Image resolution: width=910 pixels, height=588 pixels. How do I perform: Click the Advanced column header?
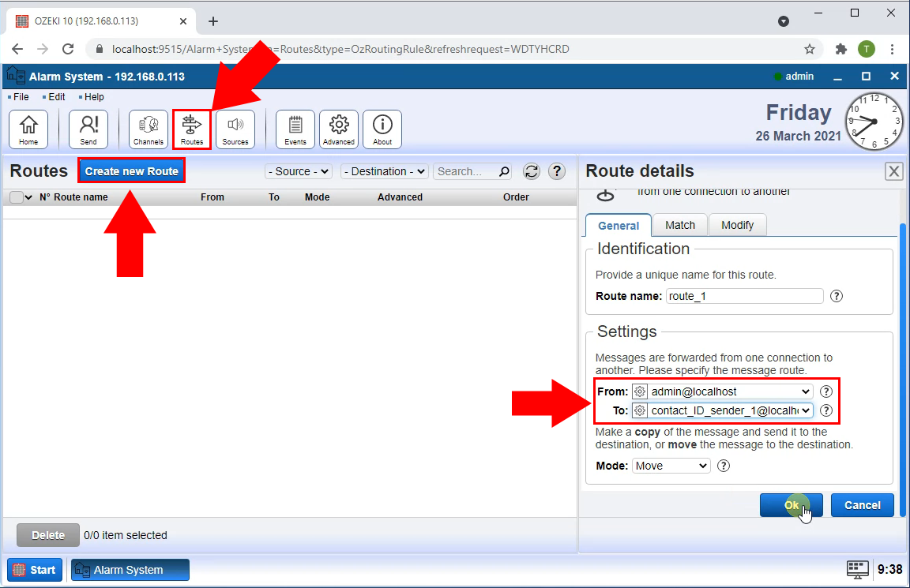coord(400,197)
